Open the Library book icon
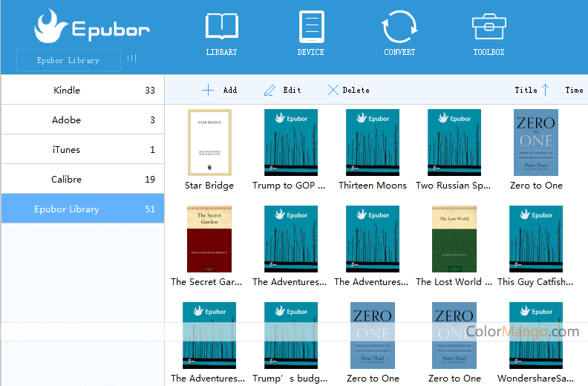This screenshot has width=588, height=386. click(221, 26)
